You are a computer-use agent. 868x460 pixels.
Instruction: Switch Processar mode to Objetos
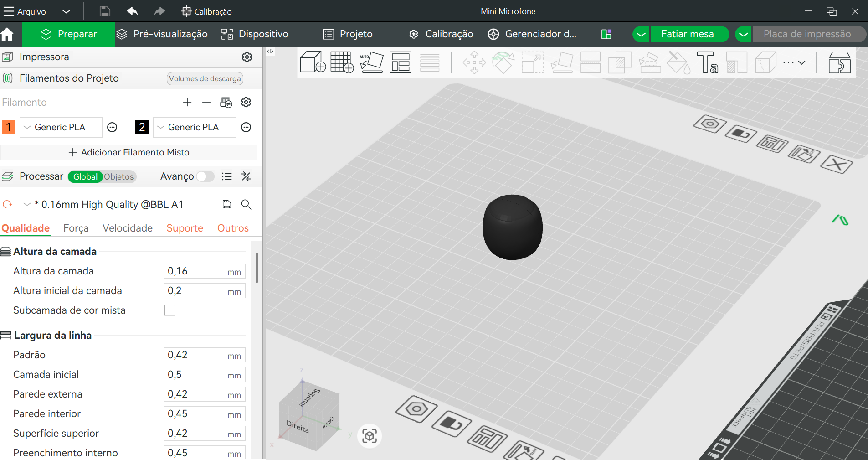pyautogui.click(x=118, y=176)
